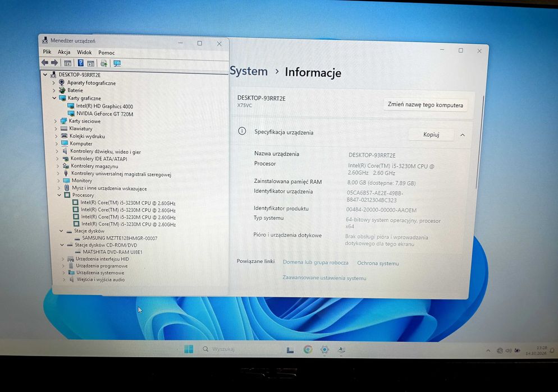Expand the Baterie node

point(54,90)
